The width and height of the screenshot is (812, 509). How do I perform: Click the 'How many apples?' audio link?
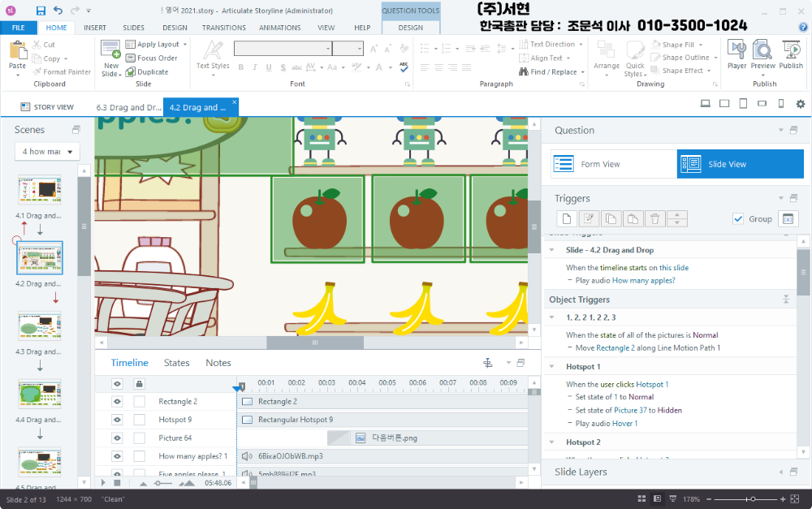pos(644,281)
